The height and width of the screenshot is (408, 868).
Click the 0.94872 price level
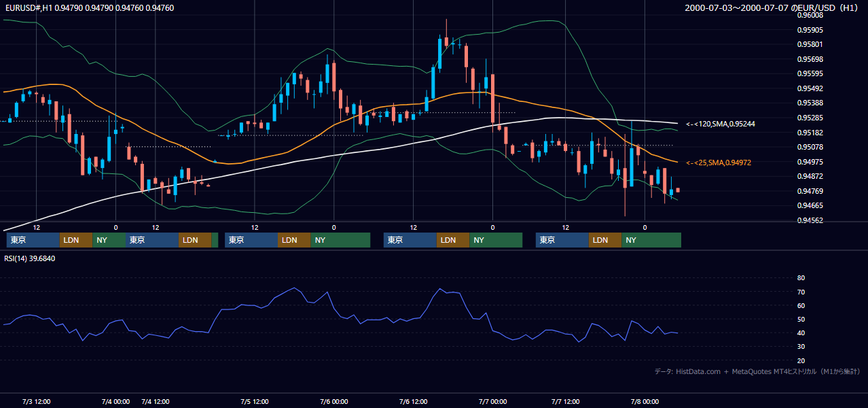pyautogui.click(x=811, y=176)
